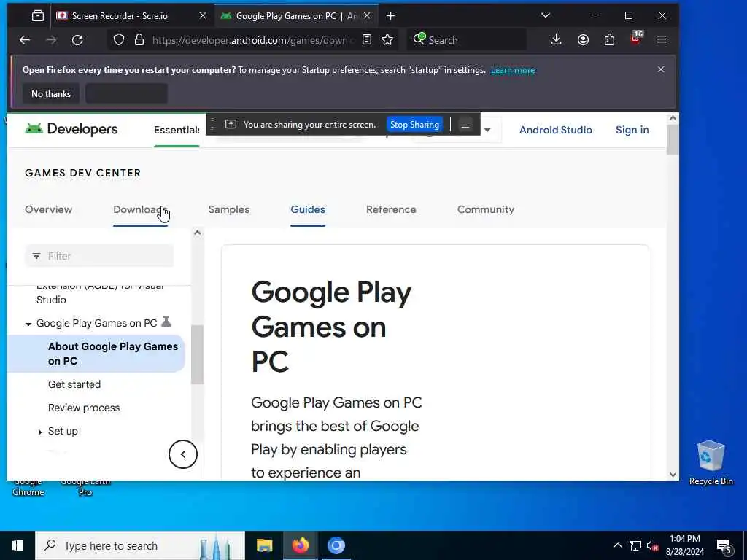Click Stop Sharing button
This screenshot has width=747, height=560.
(x=414, y=125)
